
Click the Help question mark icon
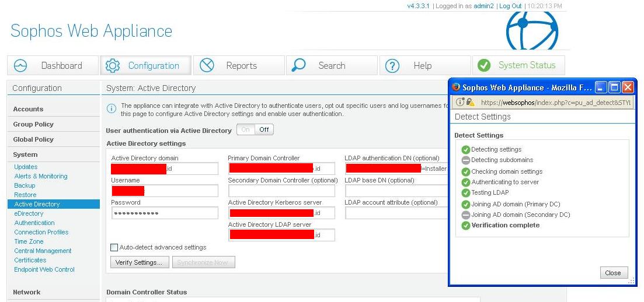(x=392, y=66)
